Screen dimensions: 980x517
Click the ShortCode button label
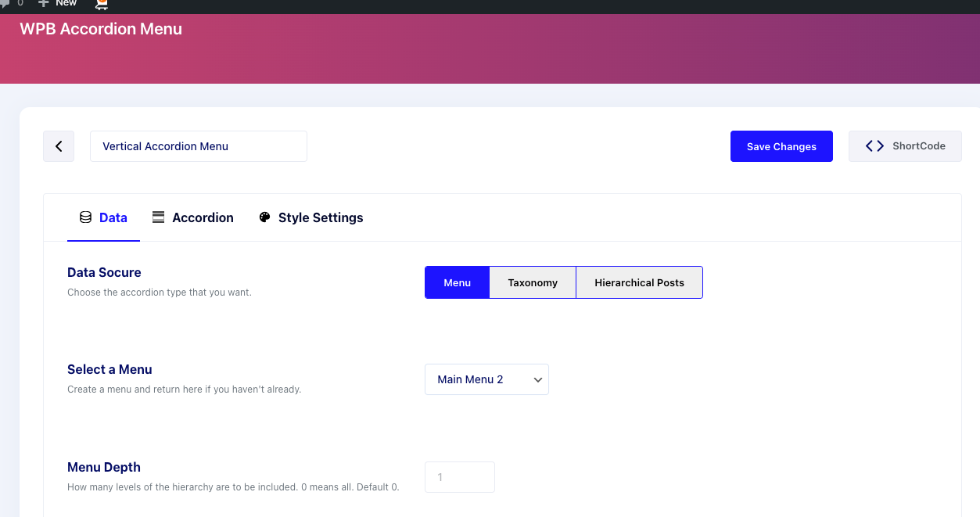point(919,146)
